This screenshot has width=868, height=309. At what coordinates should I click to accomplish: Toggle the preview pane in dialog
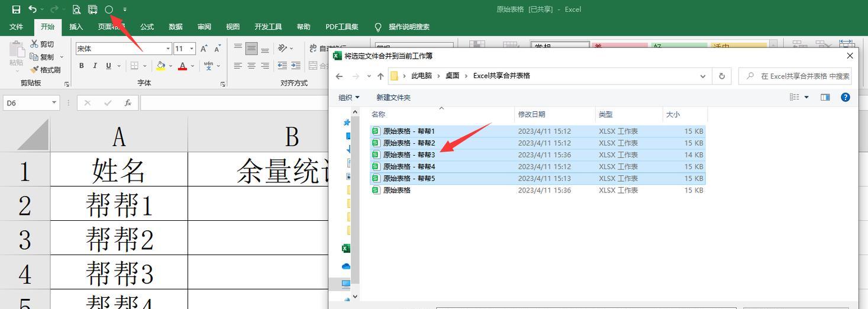coord(825,97)
